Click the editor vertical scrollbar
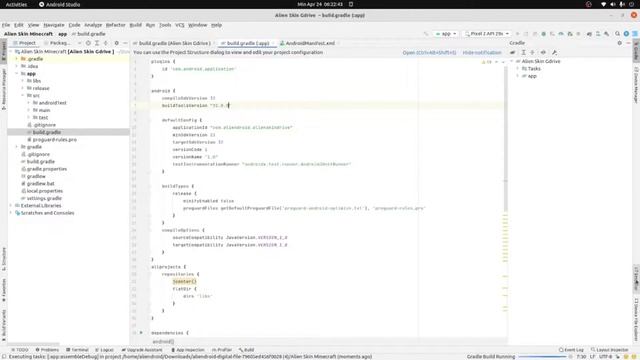This screenshot has width=640, height=360. (x=505, y=139)
